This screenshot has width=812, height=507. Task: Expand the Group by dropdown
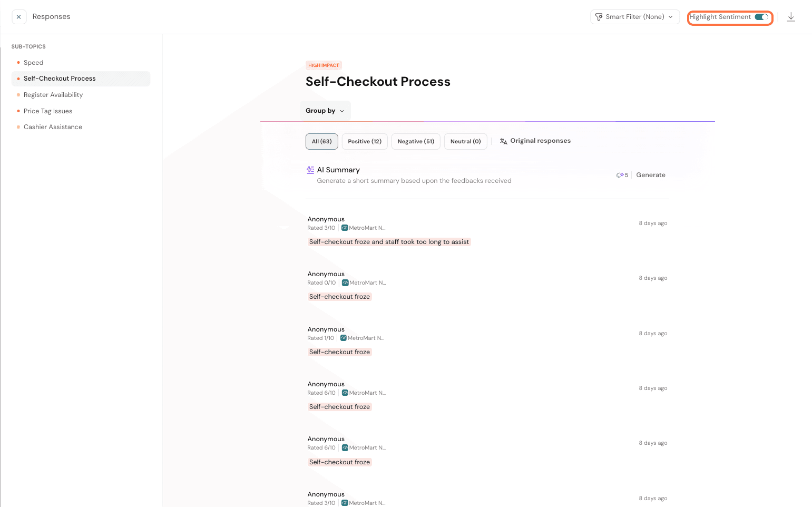(325, 111)
